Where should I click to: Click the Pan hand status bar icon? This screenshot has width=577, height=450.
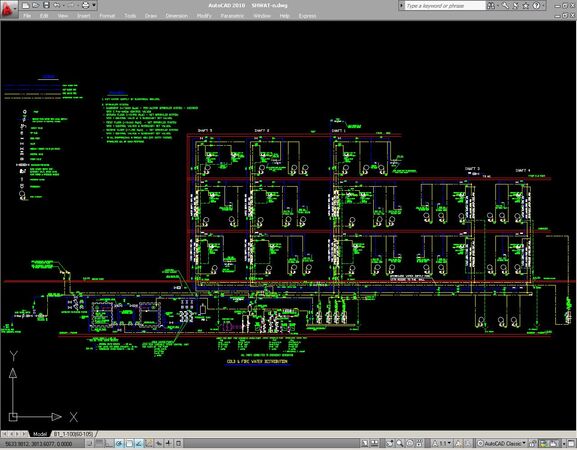point(389,443)
